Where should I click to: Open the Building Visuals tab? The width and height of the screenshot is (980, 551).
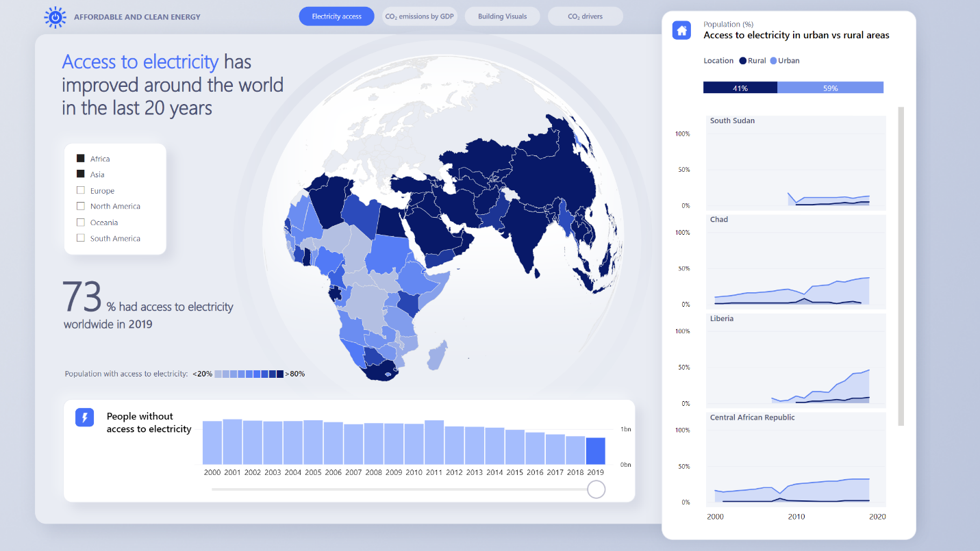tap(502, 16)
